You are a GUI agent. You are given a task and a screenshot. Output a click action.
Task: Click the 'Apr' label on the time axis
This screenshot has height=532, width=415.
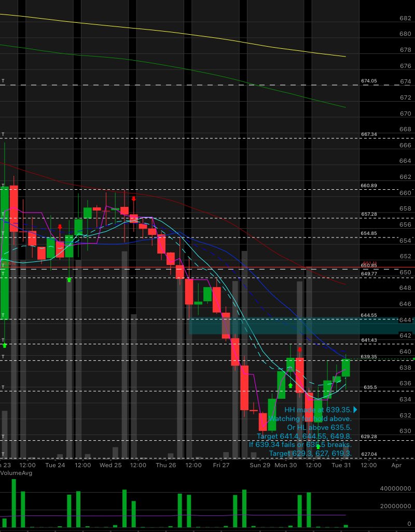pos(397,466)
